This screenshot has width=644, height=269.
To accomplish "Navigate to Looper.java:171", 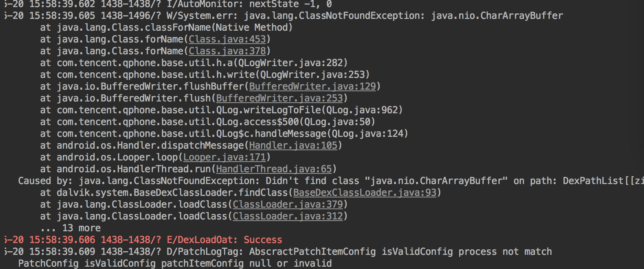I will pyautogui.click(x=224, y=157).
